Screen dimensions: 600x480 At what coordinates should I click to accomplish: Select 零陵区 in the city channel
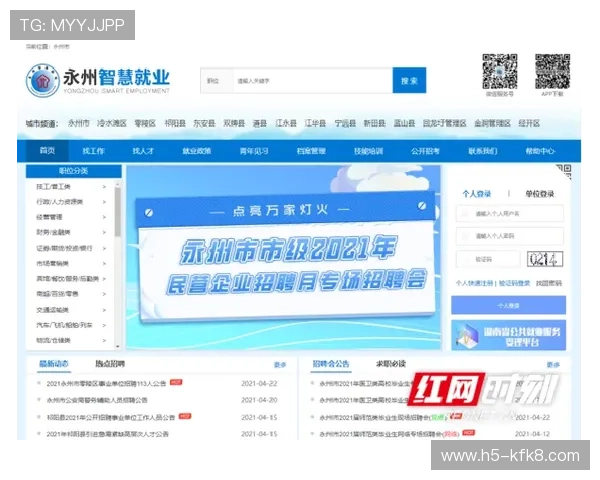pyautogui.click(x=145, y=123)
